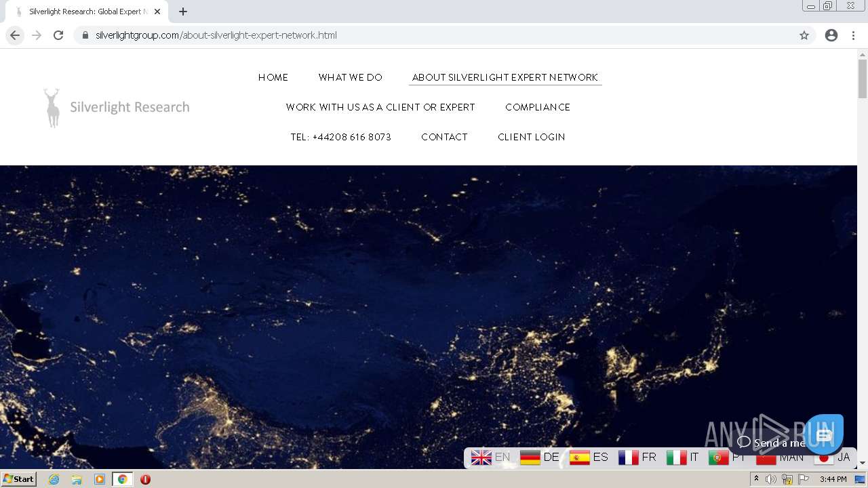Switch language to Spanish via ES flag
This screenshot has height=488, width=868.
click(589, 457)
